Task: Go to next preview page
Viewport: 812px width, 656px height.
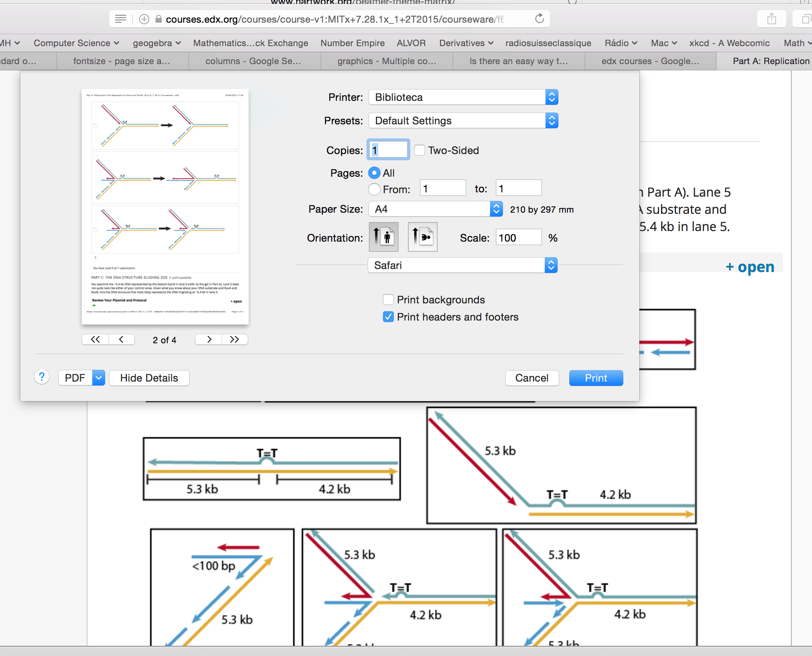Action: point(209,339)
